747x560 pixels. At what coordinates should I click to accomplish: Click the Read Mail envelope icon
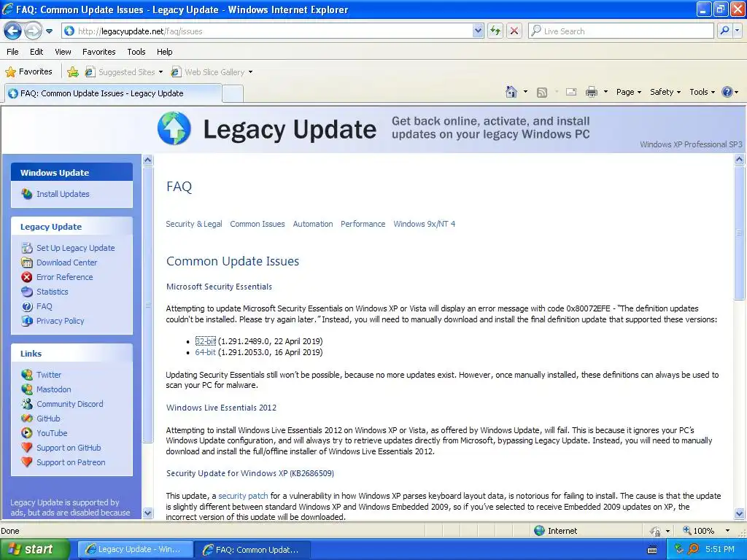click(x=571, y=92)
